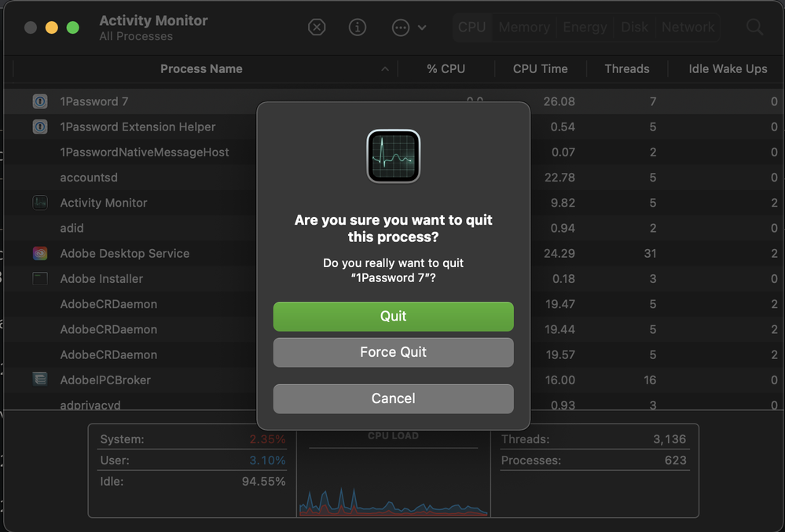Click the stop process X icon

pyautogui.click(x=316, y=28)
